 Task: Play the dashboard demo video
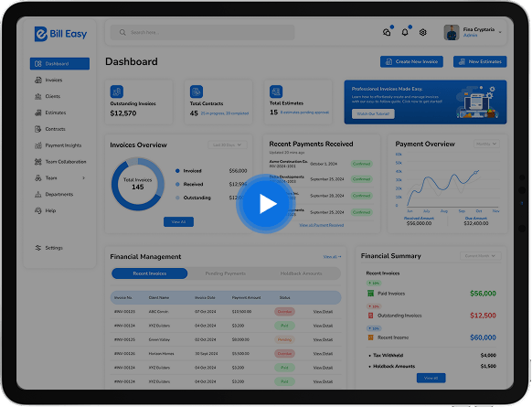coord(266,204)
